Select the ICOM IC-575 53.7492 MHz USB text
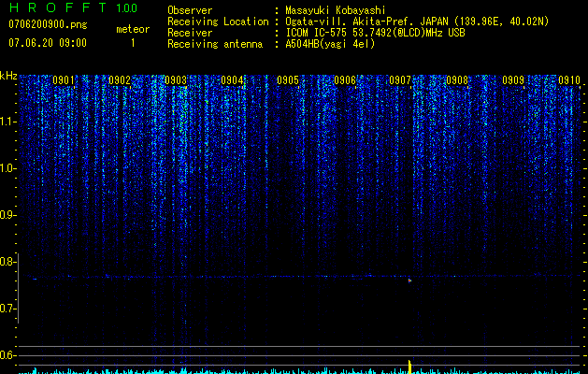The height and width of the screenshot is (374, 588). click(375, 33)
